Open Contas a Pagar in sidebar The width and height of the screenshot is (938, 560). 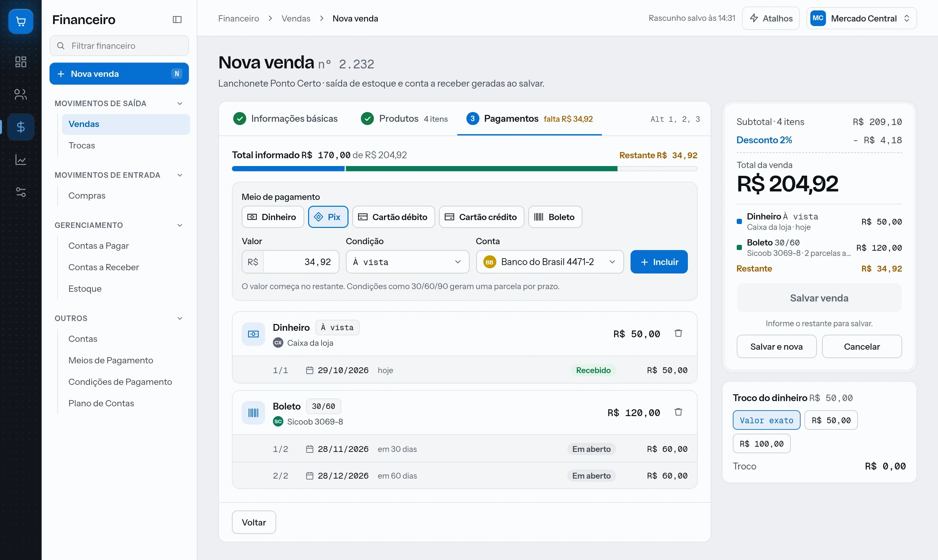(126, 246)
